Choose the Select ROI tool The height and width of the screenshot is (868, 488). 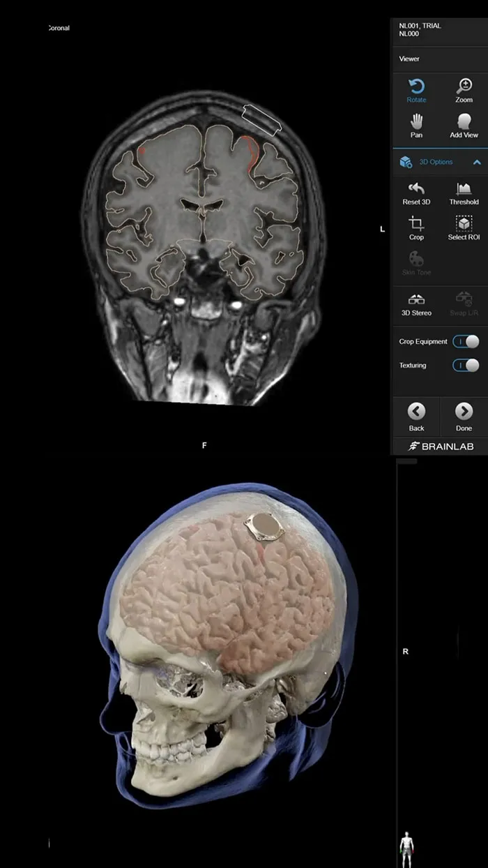(x=464, y=228)
